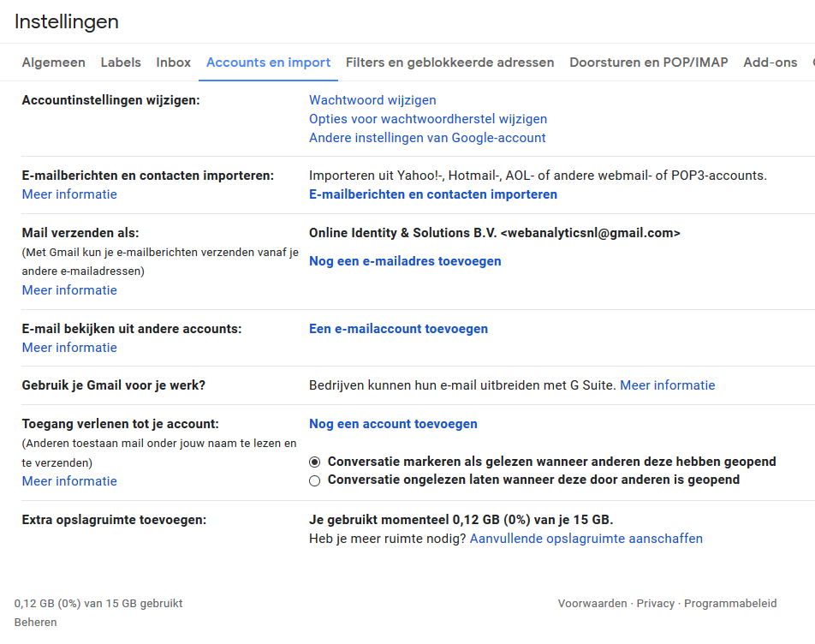Open the Doorsturen en POP/IMAP tab

pyautogui.click(x=648, y=63)
